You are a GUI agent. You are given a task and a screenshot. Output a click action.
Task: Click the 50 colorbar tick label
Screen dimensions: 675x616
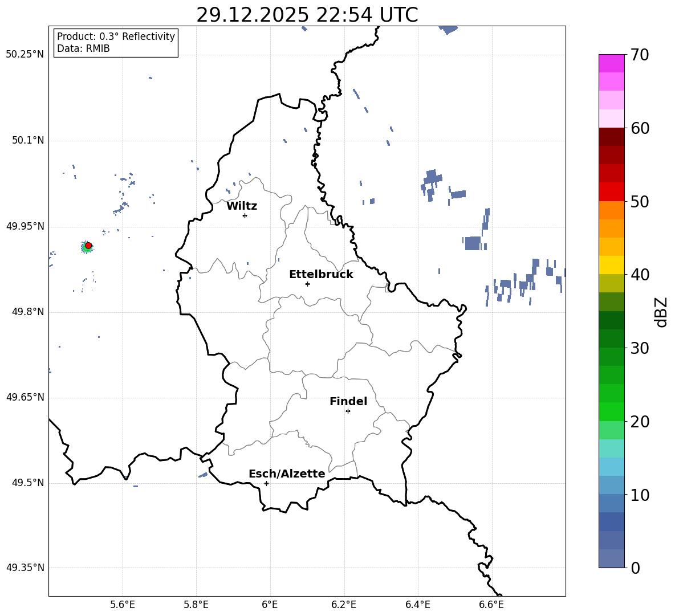point(640,202)
